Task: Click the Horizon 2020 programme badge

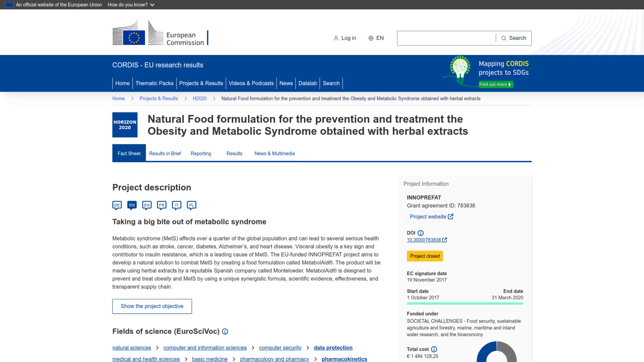Action: (x=125, y=125)
